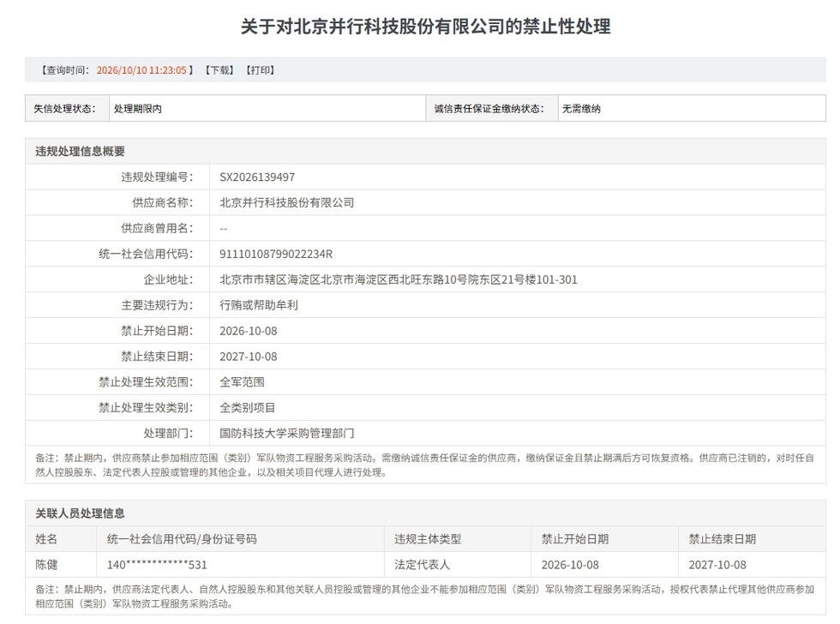Click the department value 国防科技大学采购管理部门

coord(286,434)
